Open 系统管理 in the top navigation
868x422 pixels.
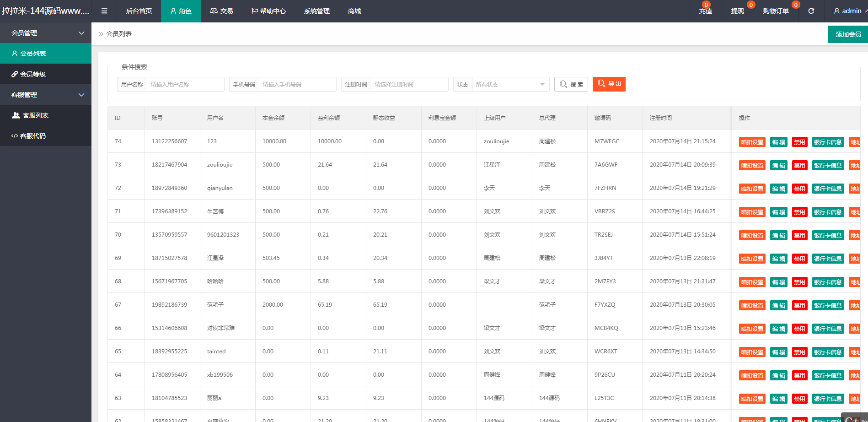(x=316, y=11)
